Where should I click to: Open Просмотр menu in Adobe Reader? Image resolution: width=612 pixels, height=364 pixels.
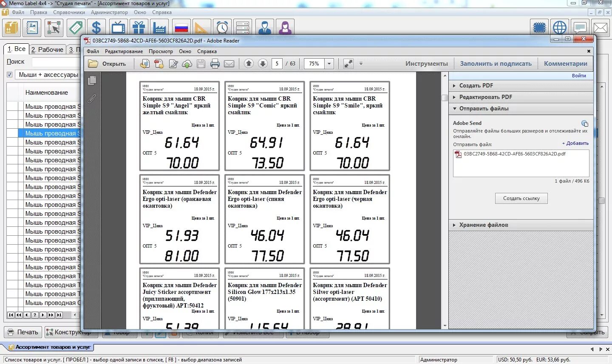click(161, 51)
